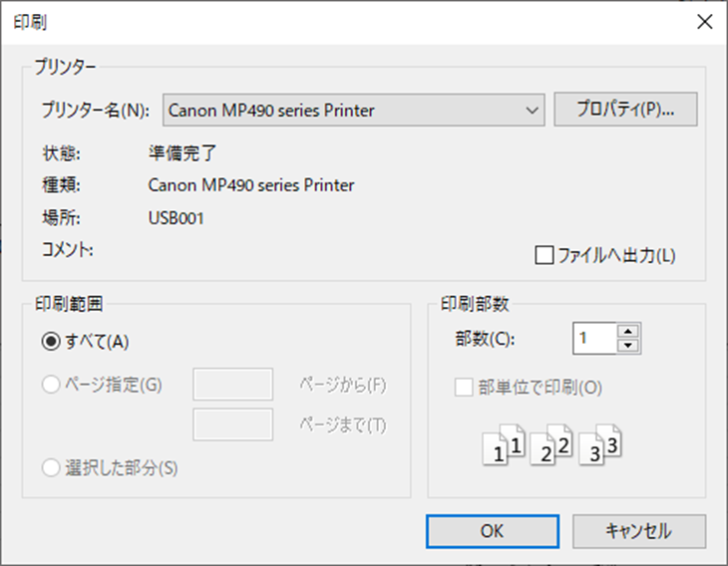Click the 印刷 dialog title text
728x566 pixels.
[30, 22]
